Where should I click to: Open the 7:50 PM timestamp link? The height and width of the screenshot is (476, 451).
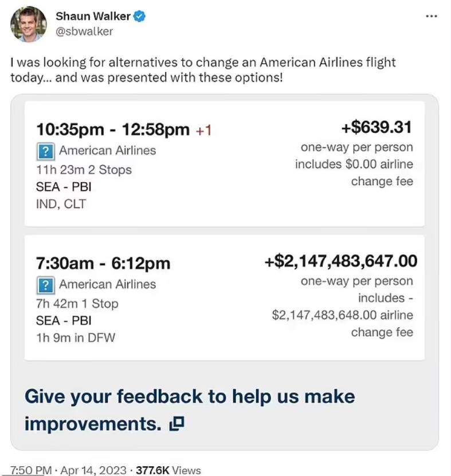point(31,470)
